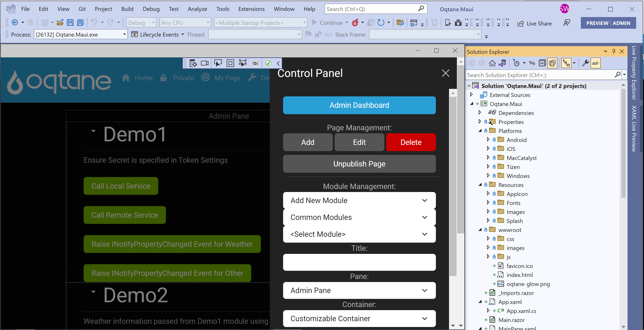The height and width of the screenshot is (330, 644).
Task: Take a screenshot with the camera icon
Action: [205, 63]
